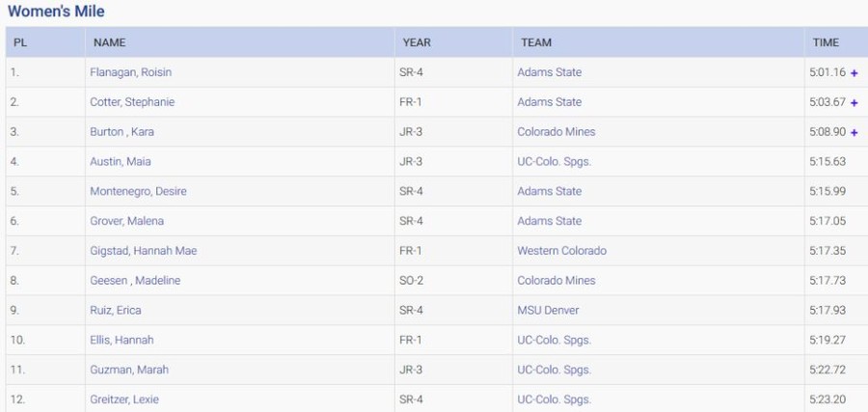Expand plus icon beside time 5:03.67
Viewport: 868px width, 412px height.
point(854,102)
